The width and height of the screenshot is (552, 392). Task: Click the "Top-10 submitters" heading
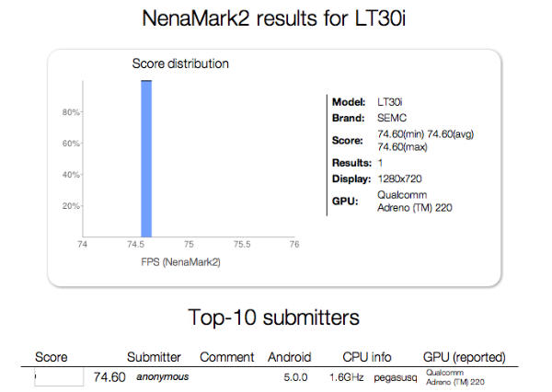(x=276, y=317)
